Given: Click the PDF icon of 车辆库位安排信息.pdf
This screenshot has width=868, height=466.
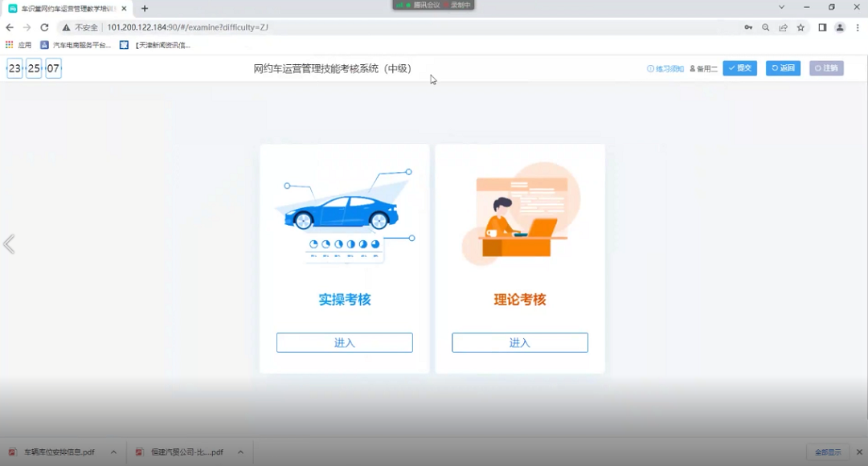Looking at the screenshot, I should pos(14,452).
